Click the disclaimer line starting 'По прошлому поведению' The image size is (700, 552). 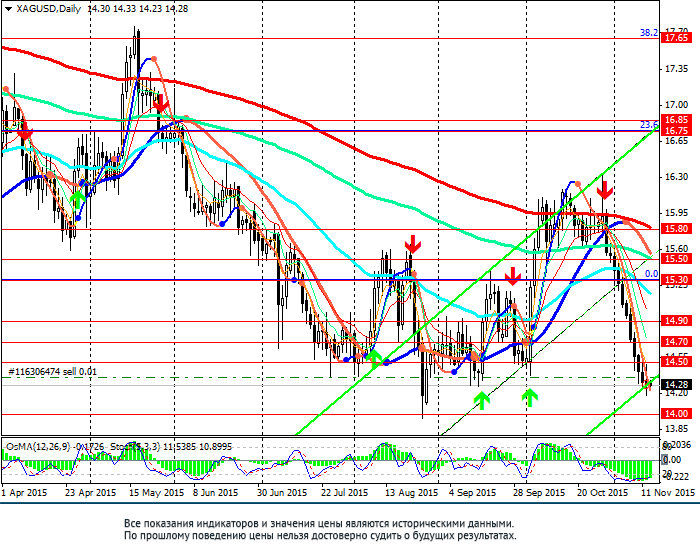[x=320, y=535]
